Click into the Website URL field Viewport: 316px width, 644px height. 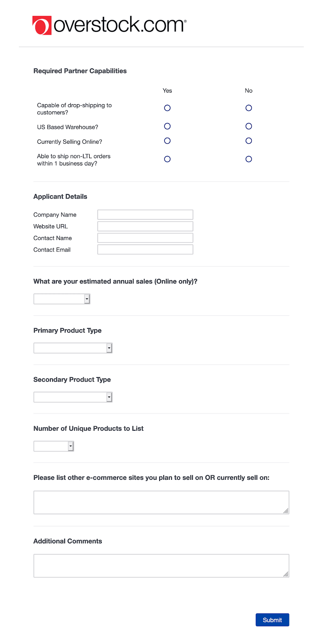click(145, 226)
